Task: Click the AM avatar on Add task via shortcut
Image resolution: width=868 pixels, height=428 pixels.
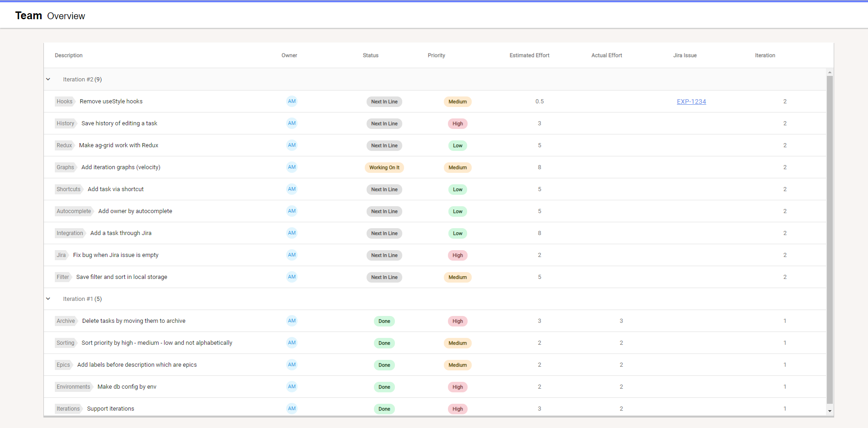Action: [292, 189]
